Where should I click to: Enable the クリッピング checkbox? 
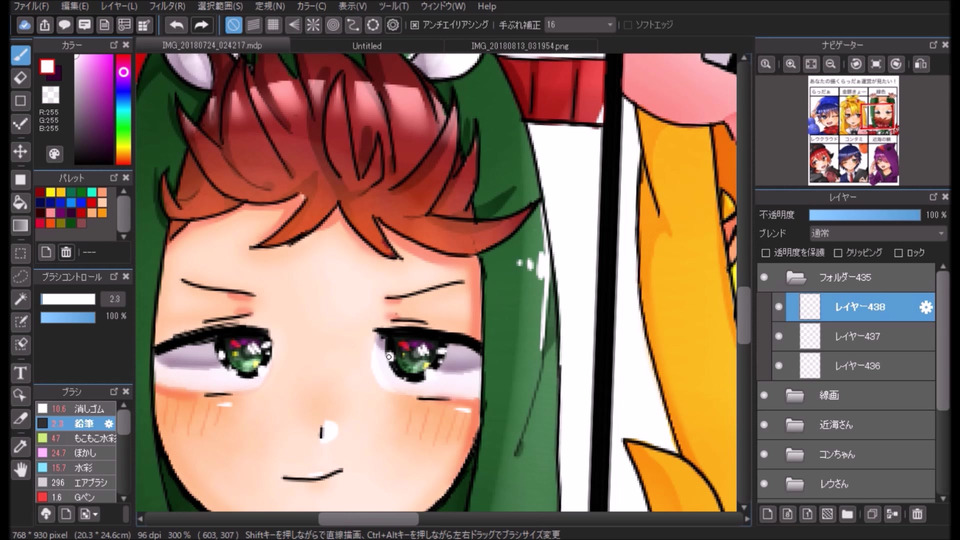838,253
